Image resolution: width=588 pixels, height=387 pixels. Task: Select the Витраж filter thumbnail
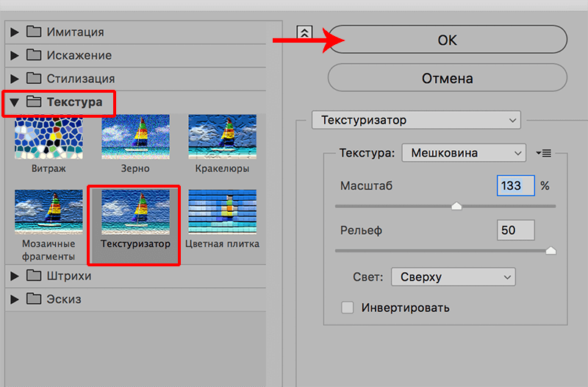pyautogui.click(x=49, y=137)
